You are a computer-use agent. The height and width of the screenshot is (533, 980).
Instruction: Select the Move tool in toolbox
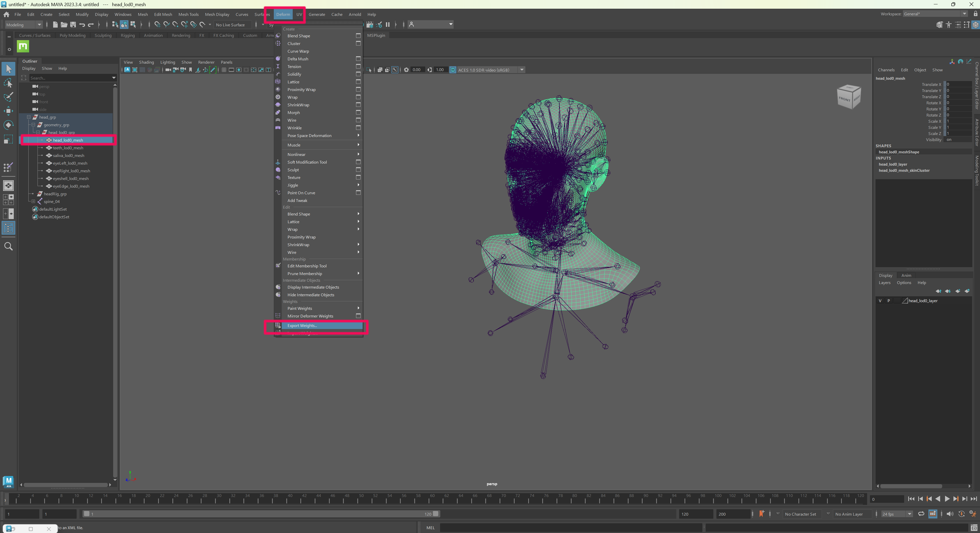[8, 111]
